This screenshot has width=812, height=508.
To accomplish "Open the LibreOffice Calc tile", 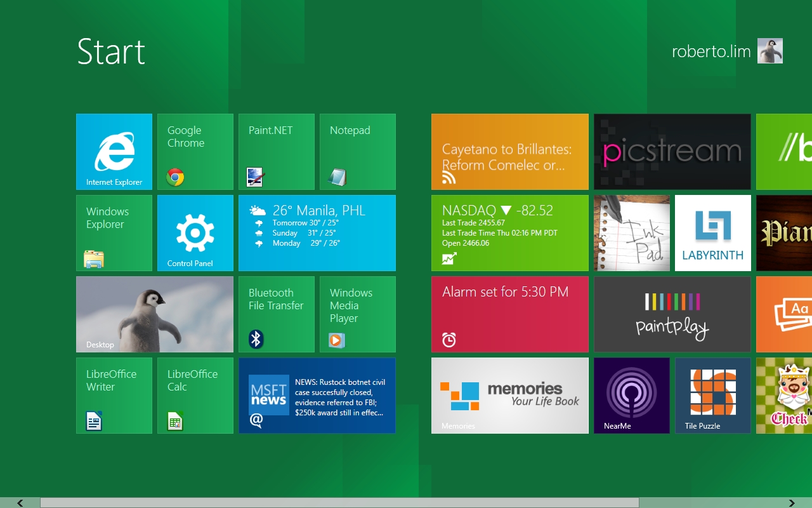I will point(195,396).
